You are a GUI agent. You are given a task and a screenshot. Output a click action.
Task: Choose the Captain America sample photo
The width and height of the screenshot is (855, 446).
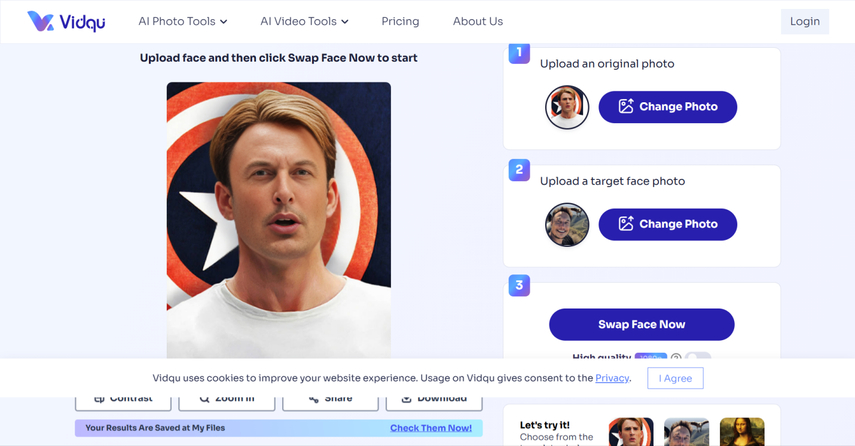[x=631, y=432]
